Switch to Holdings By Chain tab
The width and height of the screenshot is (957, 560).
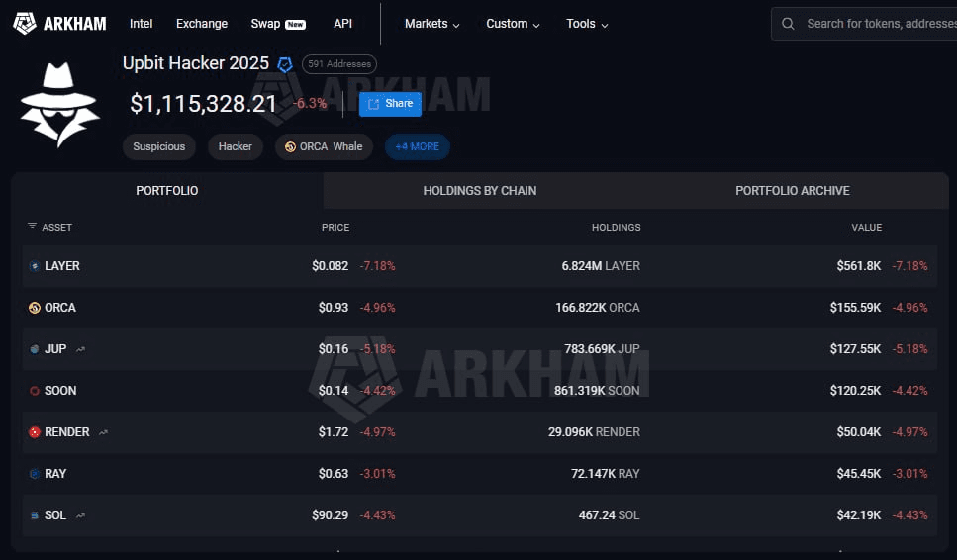pyautogui.click(x=479, y=191)
